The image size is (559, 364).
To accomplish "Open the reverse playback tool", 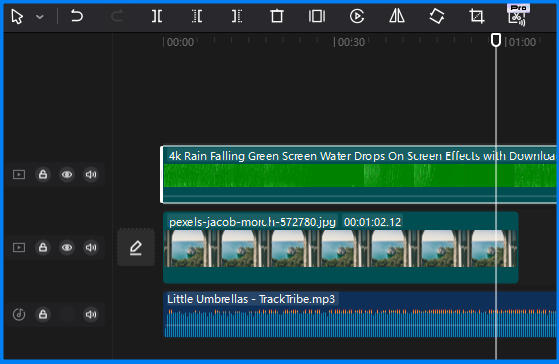I will click(357, 16).
